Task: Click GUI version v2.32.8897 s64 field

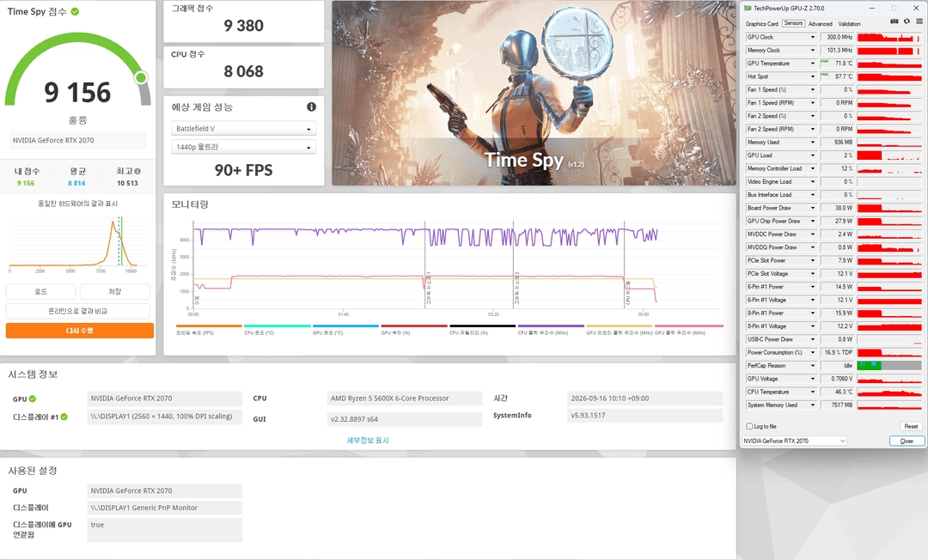Action: tap(405, 419)
